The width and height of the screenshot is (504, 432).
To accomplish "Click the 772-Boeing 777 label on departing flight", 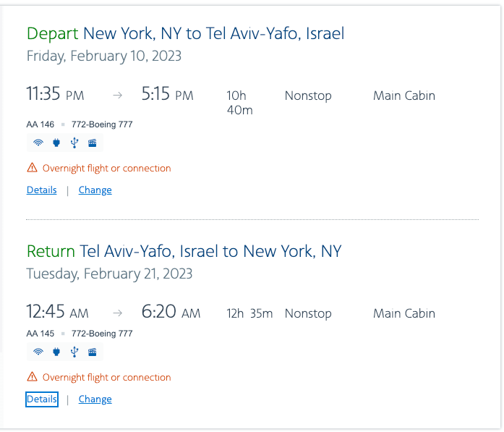I will (101, 124).
